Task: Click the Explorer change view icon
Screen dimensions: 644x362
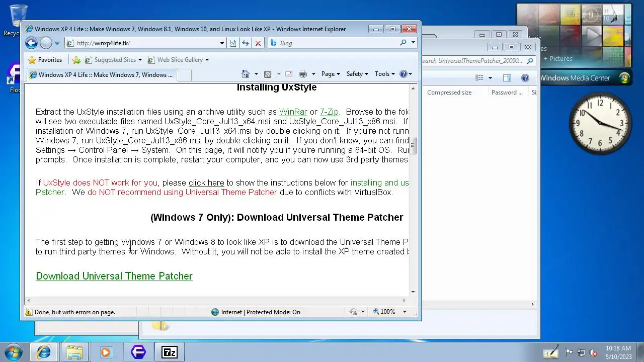Action: click(x=479, y=78)
